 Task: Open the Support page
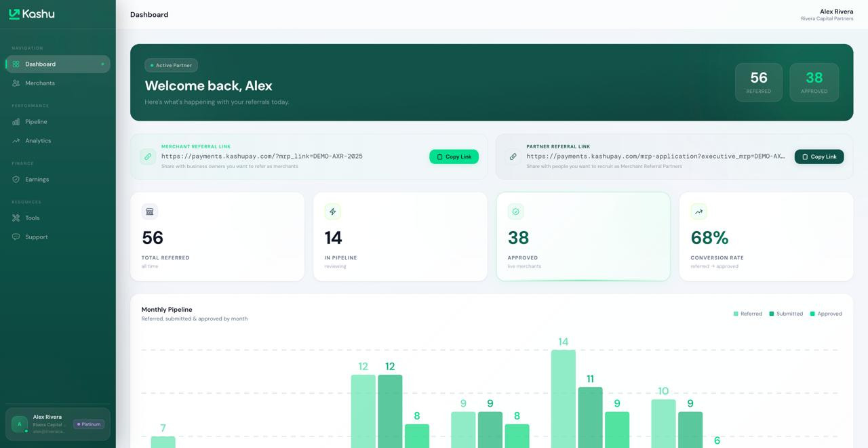[x=58, y=237]
